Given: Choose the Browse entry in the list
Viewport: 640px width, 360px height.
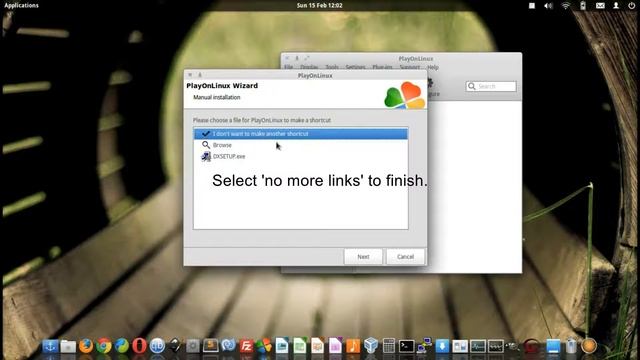Looking at the screenshot, I should pyautogui.click(x=300, y=145).
